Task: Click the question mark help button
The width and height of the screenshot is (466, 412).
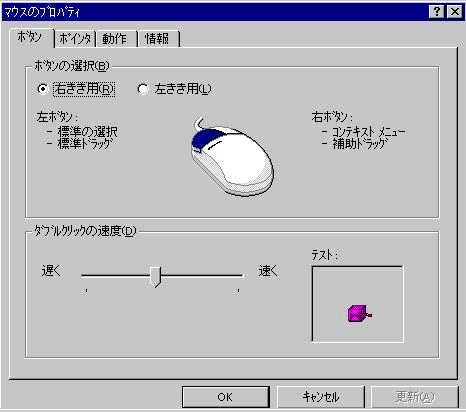Action: pyautogui.click(x=437, y=12)
